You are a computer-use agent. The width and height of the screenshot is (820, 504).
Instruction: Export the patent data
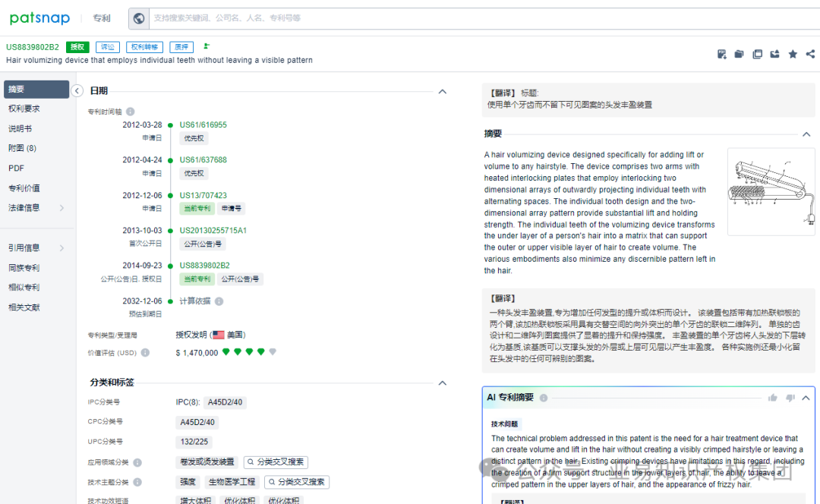[774, 54]
